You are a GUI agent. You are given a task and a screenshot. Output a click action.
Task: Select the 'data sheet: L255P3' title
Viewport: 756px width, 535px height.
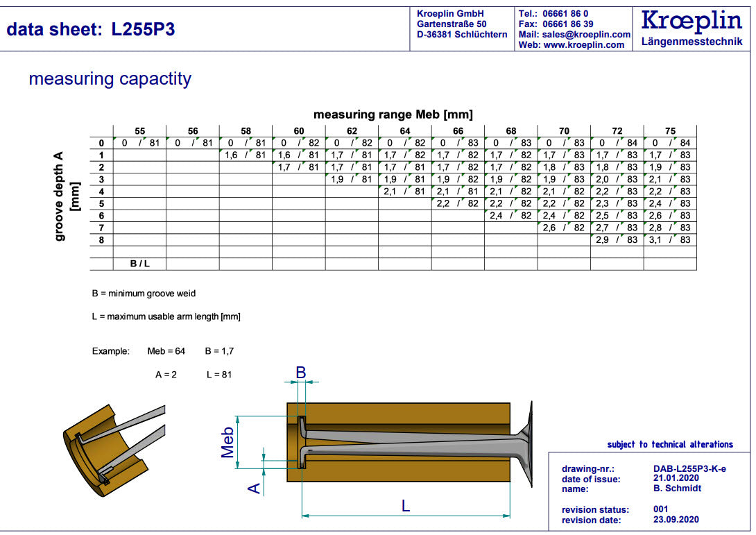tap(91, 30)
